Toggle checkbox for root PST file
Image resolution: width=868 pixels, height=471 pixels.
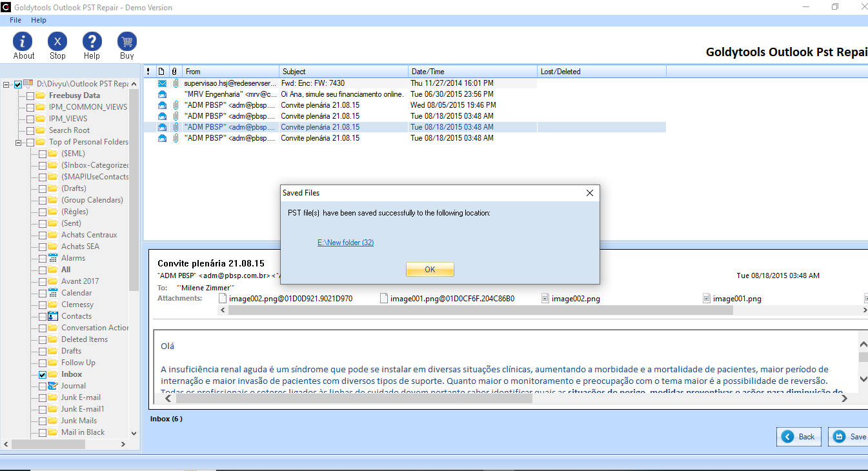click(x=18, y=84)
